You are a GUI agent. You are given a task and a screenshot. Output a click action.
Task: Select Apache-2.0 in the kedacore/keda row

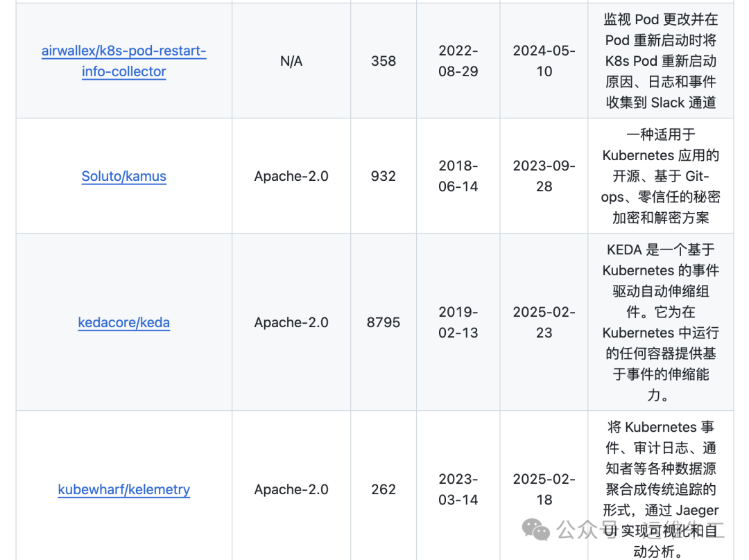291,322
